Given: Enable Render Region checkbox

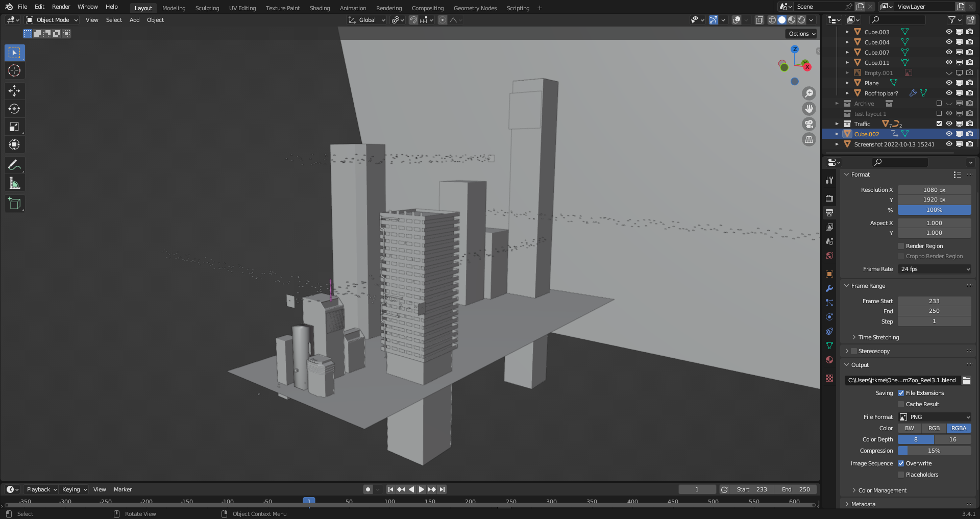Looking at the screenshot, I should 901,246.
